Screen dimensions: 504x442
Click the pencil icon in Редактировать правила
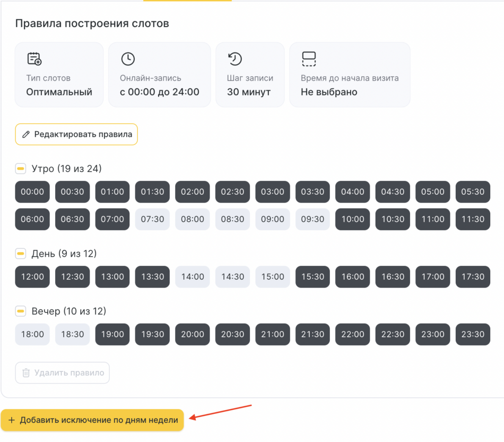point(26,134)
